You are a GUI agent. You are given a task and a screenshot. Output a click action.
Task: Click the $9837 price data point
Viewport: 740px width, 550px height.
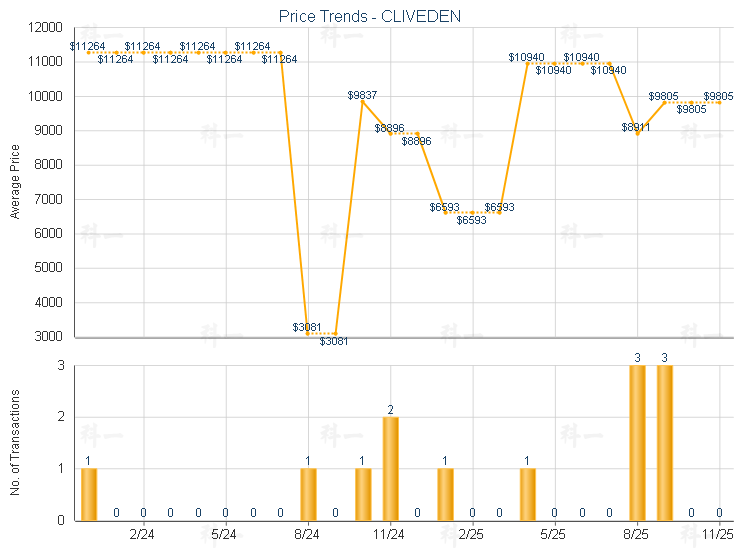[363, 101]
